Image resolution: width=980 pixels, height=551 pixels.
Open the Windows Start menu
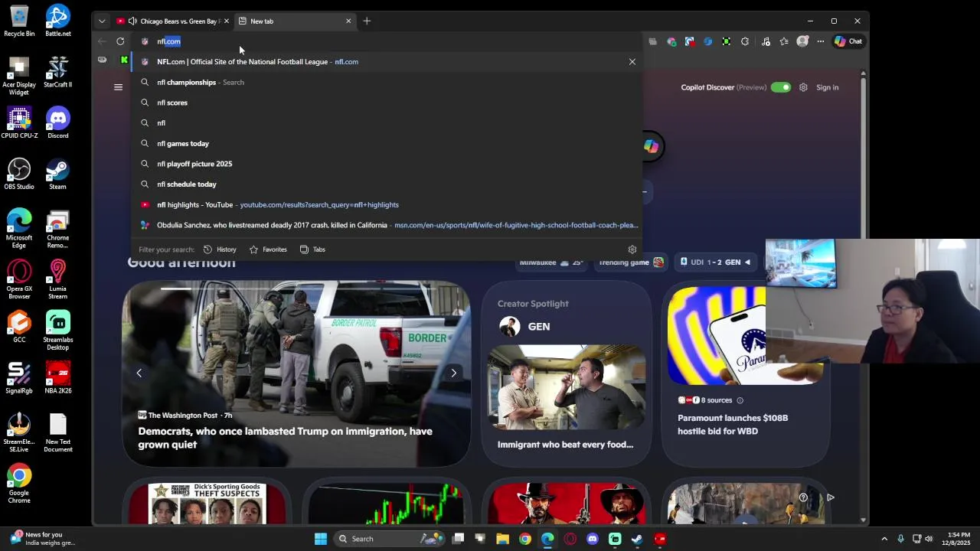(x=321, y=539)
